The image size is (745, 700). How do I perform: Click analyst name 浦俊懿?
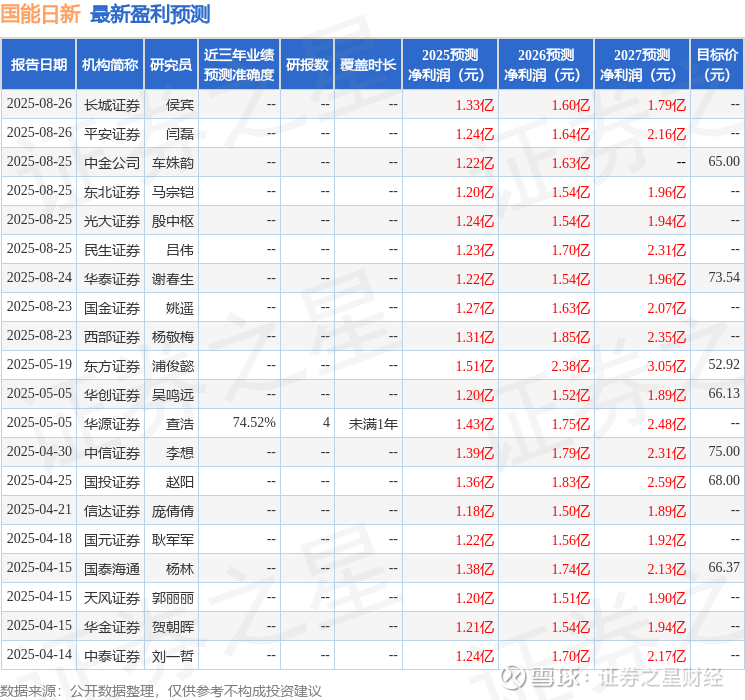point(173,366)
